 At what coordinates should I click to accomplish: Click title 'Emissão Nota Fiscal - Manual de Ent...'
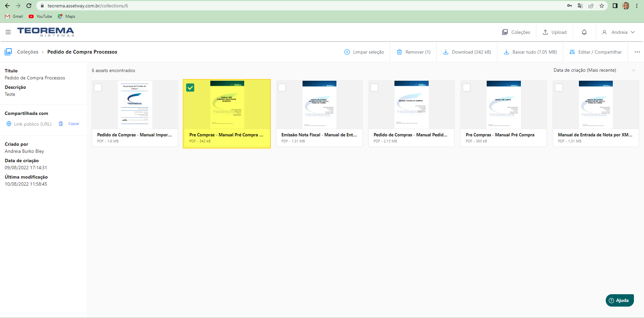click(x=319, y=135)
